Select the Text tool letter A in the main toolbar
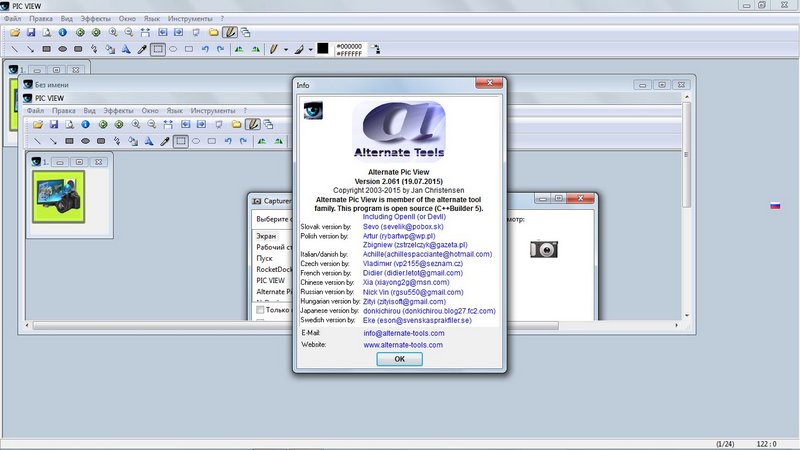Viewport: 800px width, 450px height. 126,49
